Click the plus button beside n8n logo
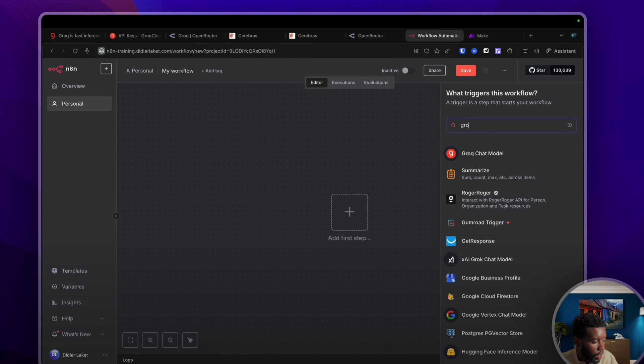The height and width of the screenshot is (364, 644). tap(106, 69)
